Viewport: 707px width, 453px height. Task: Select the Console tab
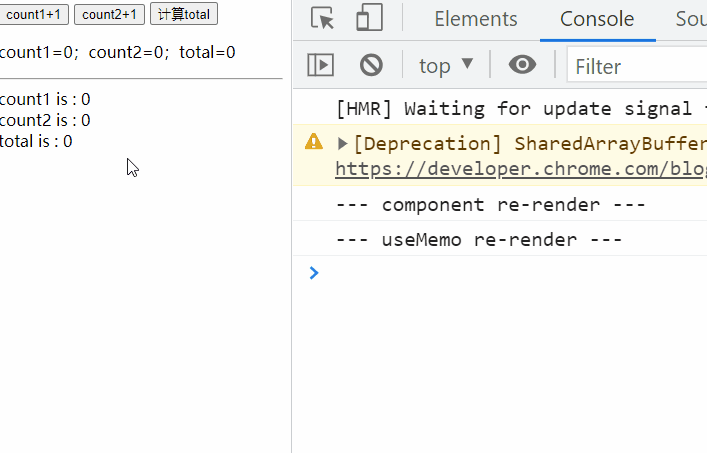tap(597, 19)
